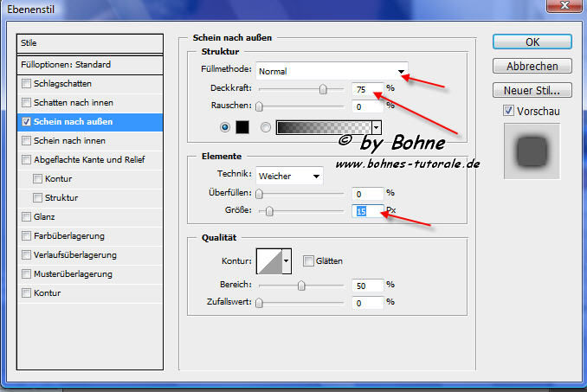The width and height of the screenshot is (587, 392).
Task: Enable the Glätten checkbox
Action: (308, 260)
